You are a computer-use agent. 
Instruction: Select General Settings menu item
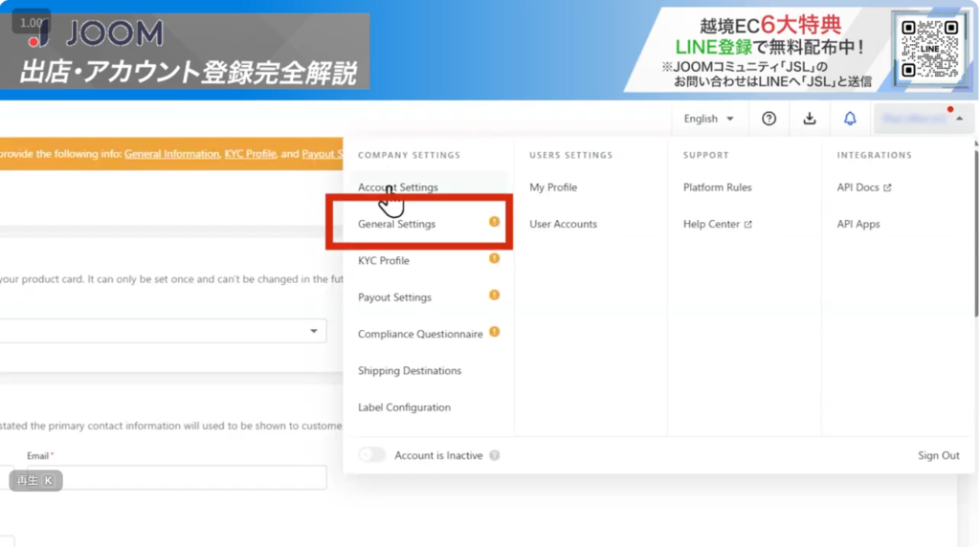click(396, 224)
